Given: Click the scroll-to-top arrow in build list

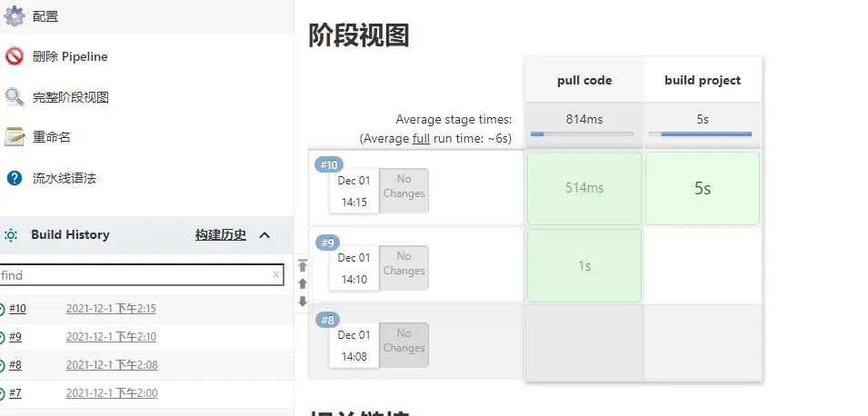Looking at the screenshot, I should (x=303, y=266).
